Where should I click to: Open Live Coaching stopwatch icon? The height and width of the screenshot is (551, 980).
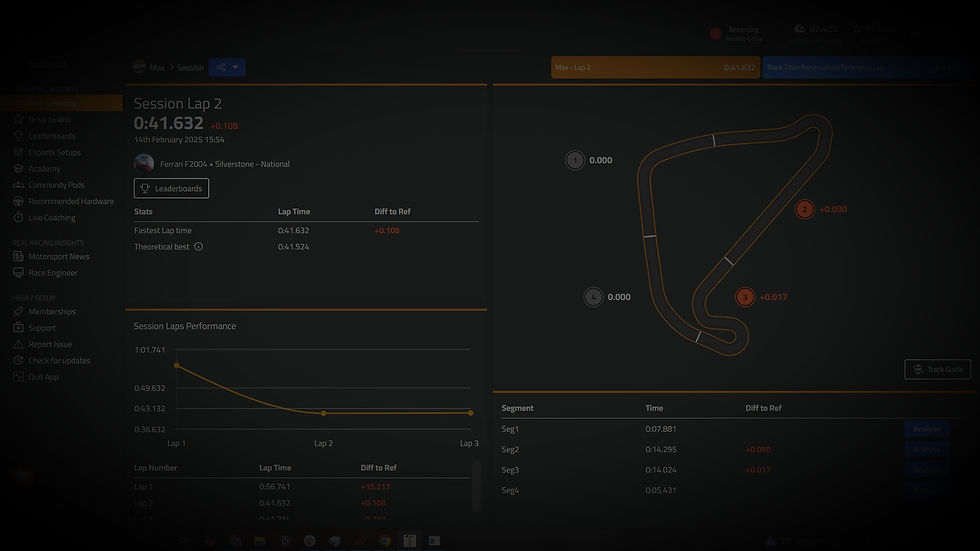pos(18,217)
